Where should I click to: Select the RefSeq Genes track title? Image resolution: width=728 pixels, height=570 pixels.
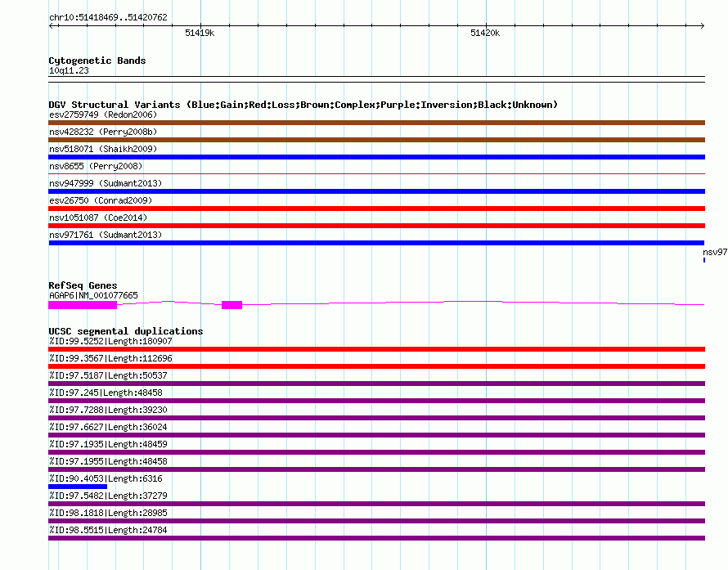point(83,285)
